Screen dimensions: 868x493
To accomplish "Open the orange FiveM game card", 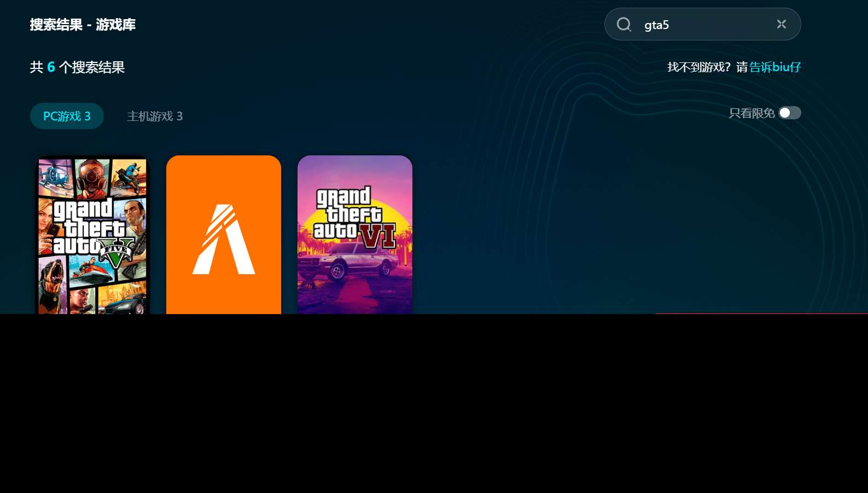I will pyautogui.click(x=224, y=235).
